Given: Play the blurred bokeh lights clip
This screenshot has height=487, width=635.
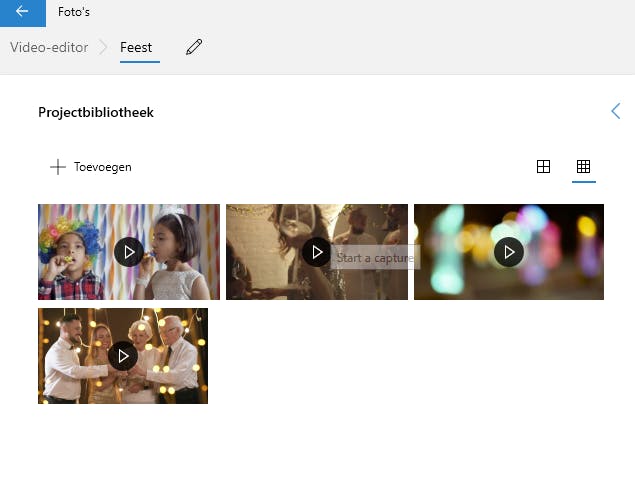Looking at the screenshot, I should click(509, 252).
